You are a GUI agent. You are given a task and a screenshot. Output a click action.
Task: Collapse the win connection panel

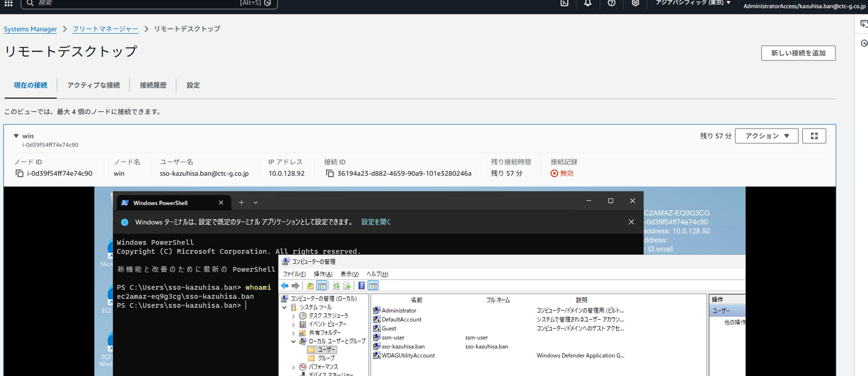pyautogui.click(x=16, y=136)
